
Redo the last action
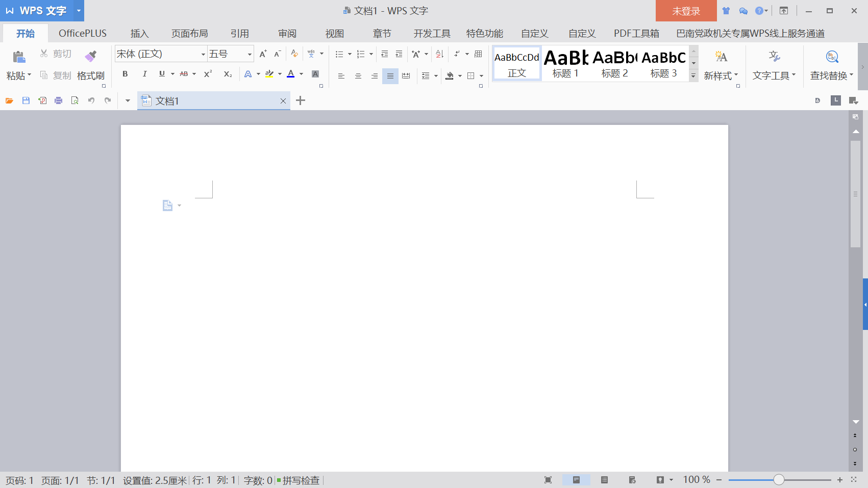point(108,100)
